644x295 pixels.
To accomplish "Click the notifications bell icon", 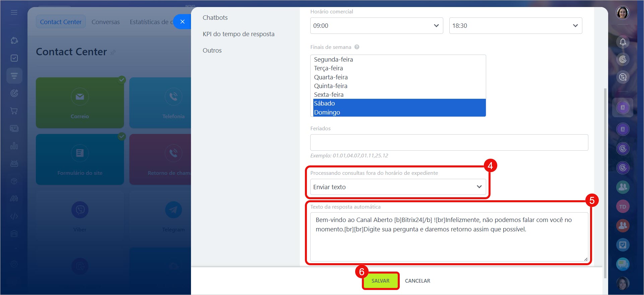I will tap(623, 42).
